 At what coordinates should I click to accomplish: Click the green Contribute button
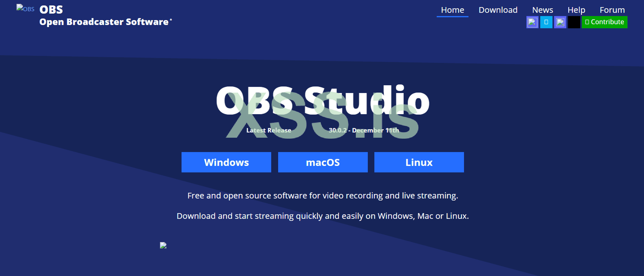(604, 22)
